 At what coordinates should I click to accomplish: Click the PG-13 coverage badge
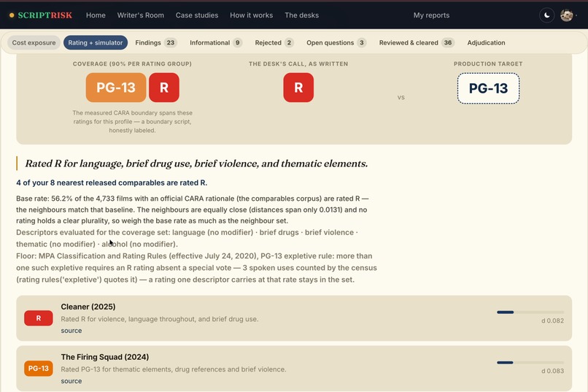116,88
